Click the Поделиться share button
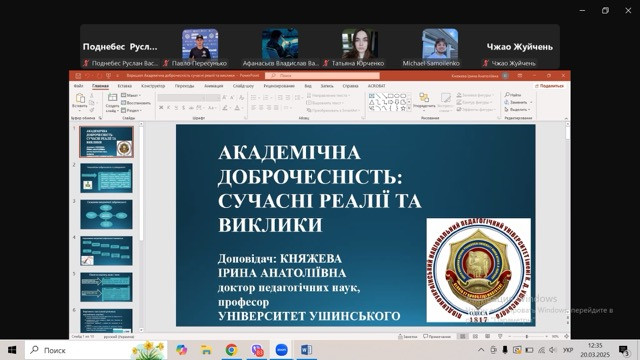Screen dimensions: 640x360 (x=549, y=86)
